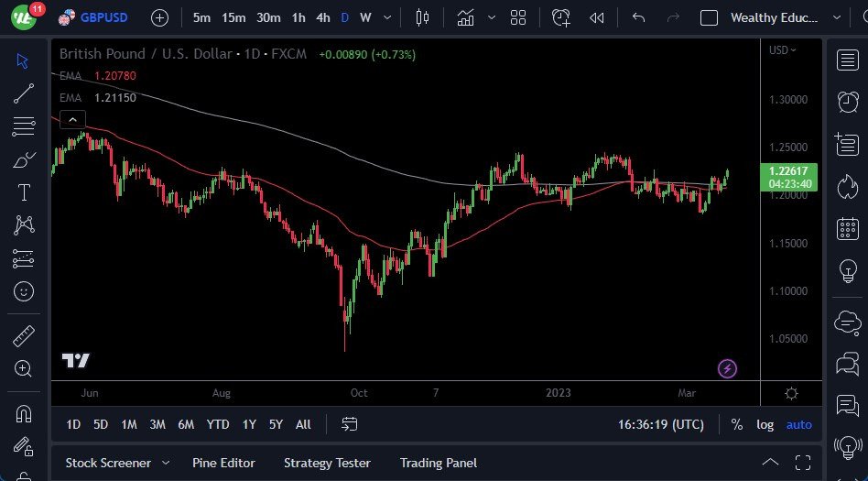Screen dimensions: 868x481
Task: Toggle the auto scale setting
Action: tap(799, 424)
